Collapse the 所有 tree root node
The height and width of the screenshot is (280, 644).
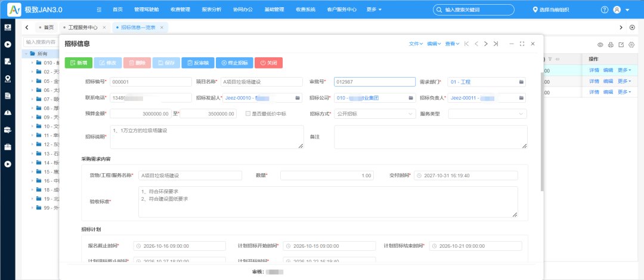[x=26, y=54]
